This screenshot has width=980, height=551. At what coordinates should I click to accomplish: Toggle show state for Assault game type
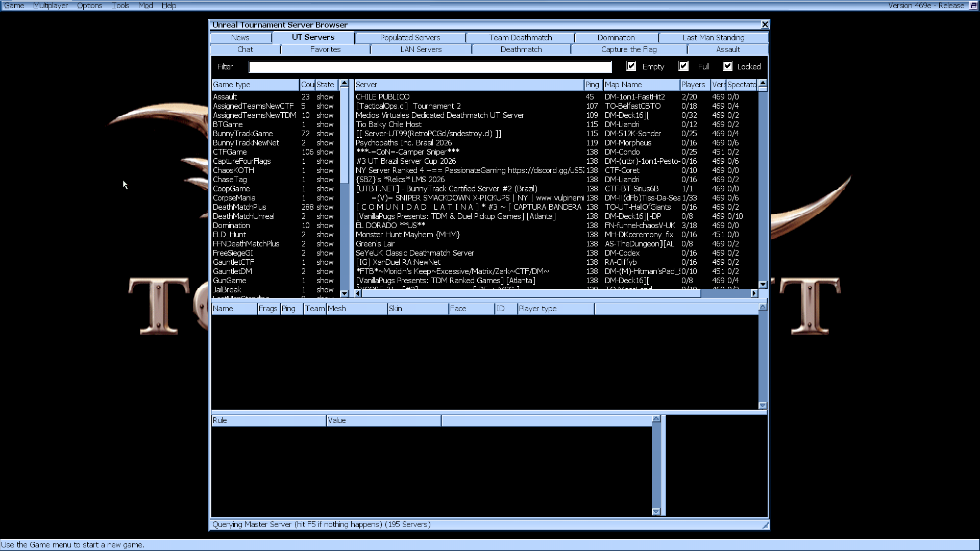325,97
